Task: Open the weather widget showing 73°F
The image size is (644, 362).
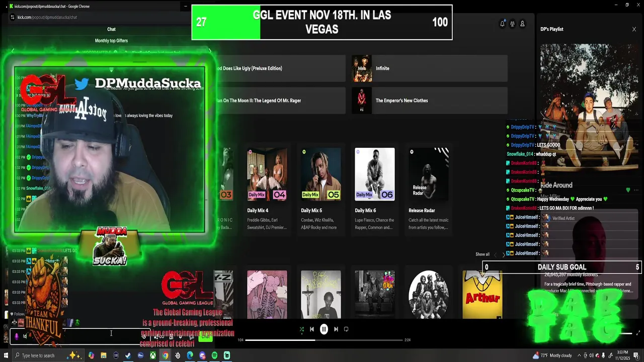Action: (x=552, y=355)
